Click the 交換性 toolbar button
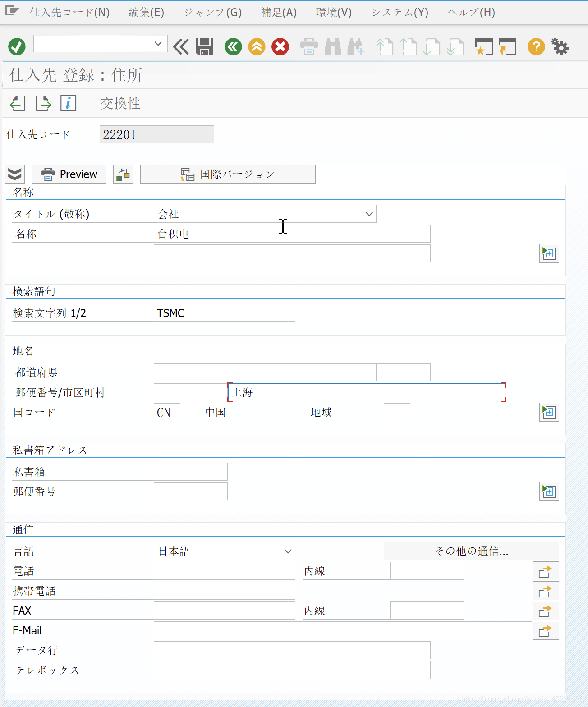The image size is (588, 707). [120, 103]
